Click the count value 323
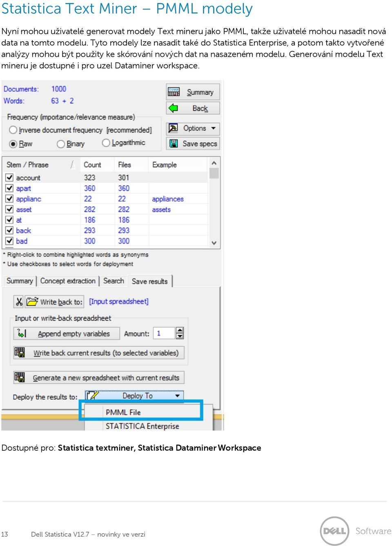The image size is (392, 546). point(89,177)
